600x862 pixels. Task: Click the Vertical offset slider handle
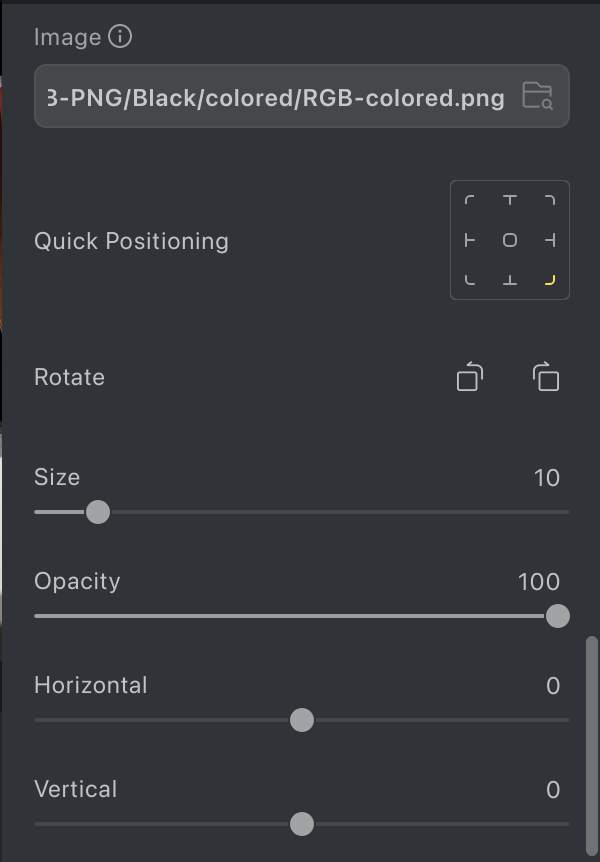301,824
